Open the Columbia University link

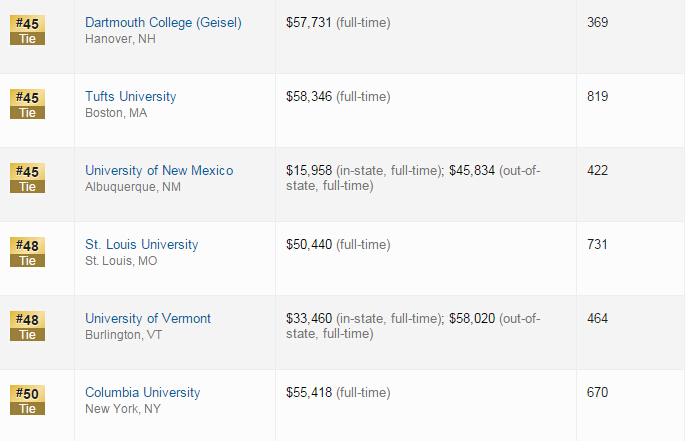[142, 392]
